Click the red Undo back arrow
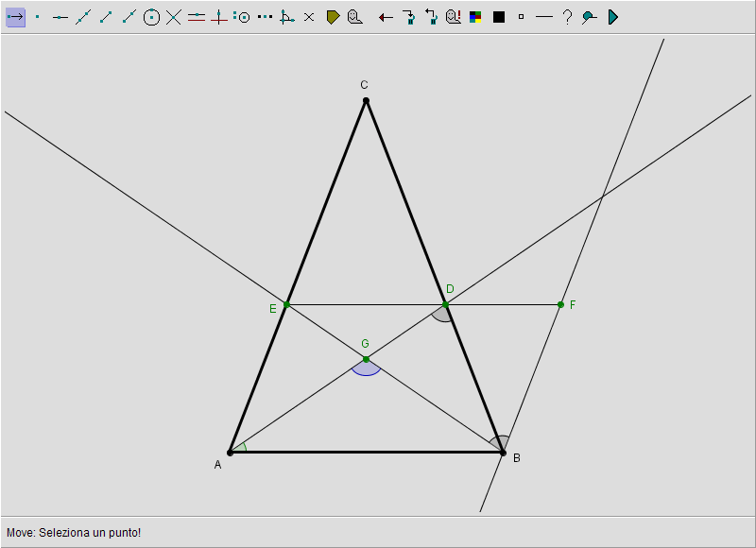This screenshot has height=548, width=756. [x=386, y=18]
